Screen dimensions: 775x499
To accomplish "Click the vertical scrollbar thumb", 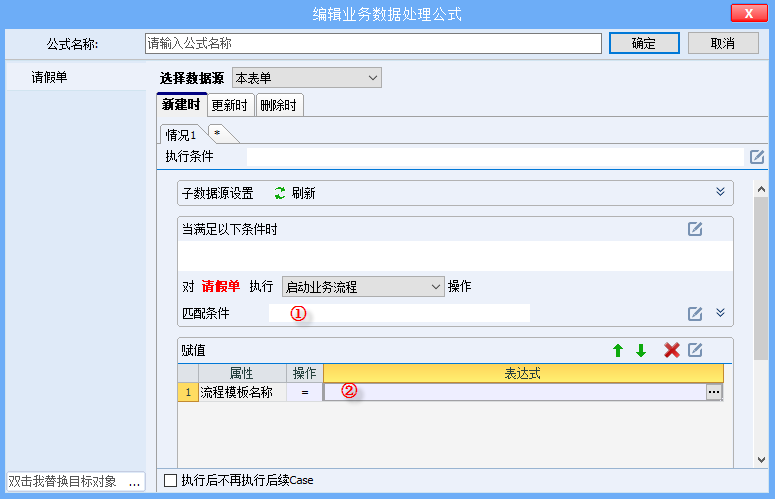I will pos(761,278).
